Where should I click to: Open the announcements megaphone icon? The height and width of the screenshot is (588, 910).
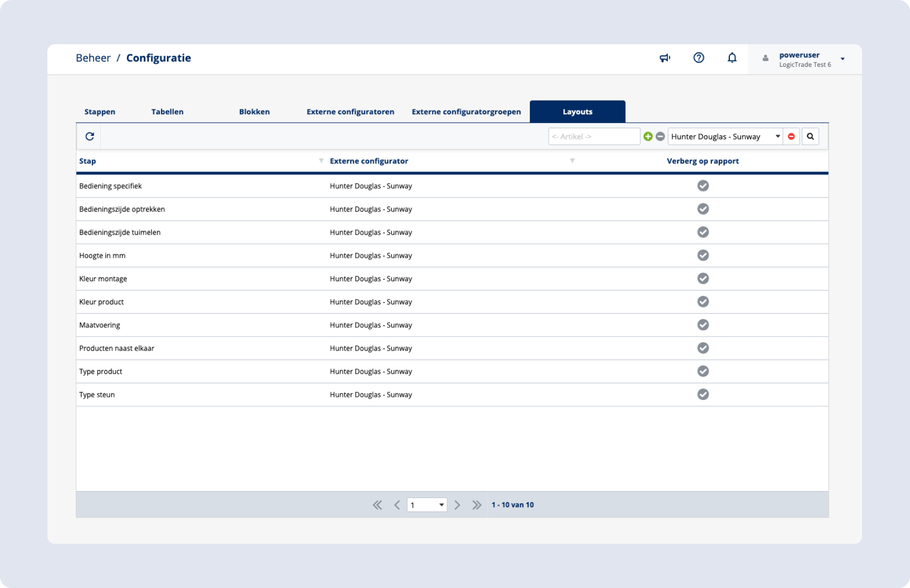click(x=665, y=58)
